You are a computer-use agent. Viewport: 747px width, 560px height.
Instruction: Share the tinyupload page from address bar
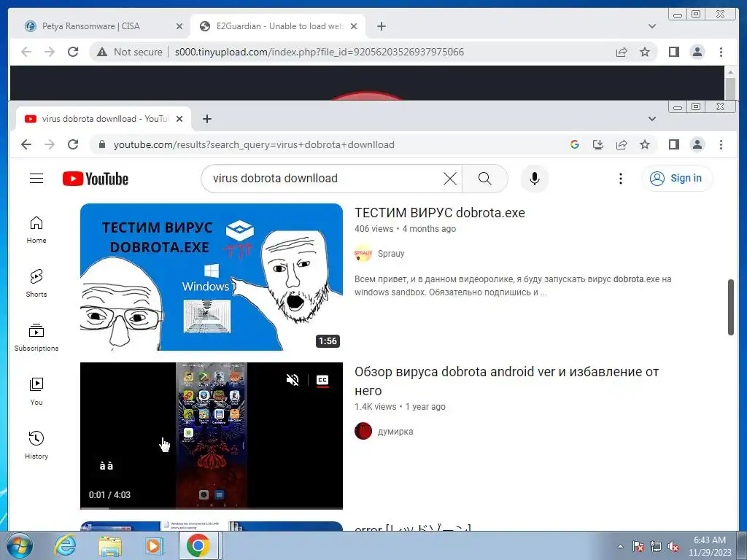[x=622, y=52]
